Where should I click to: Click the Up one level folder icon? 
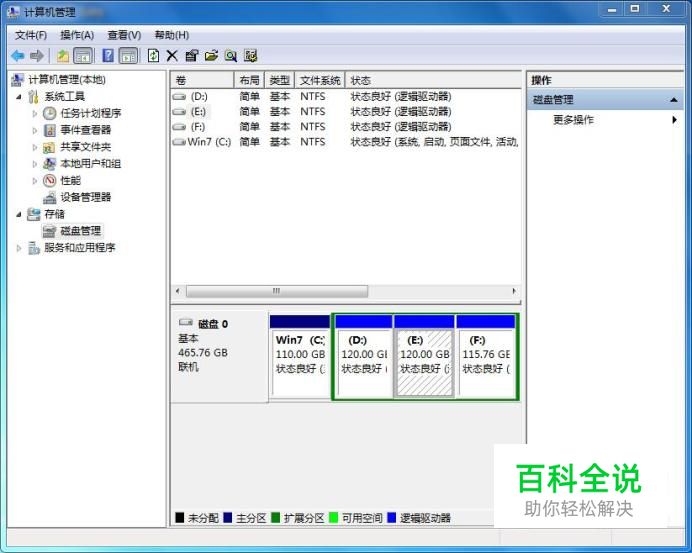click(x=63, y=56)
